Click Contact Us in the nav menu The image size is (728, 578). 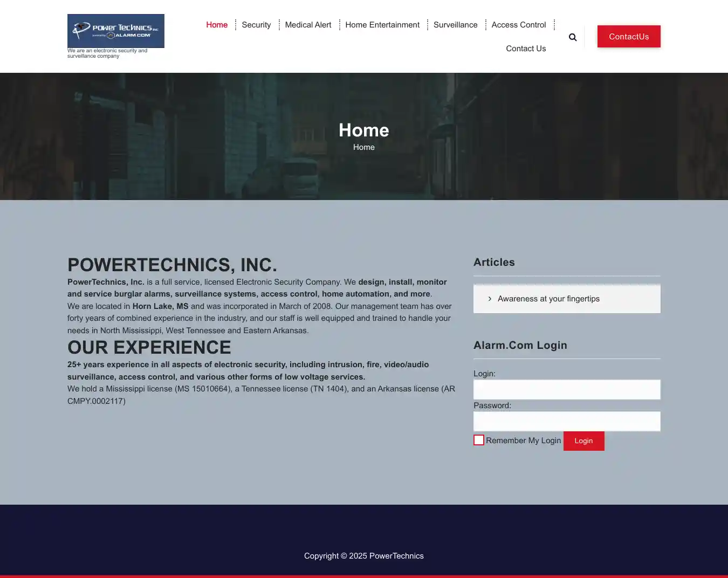(x=526, y=49)
